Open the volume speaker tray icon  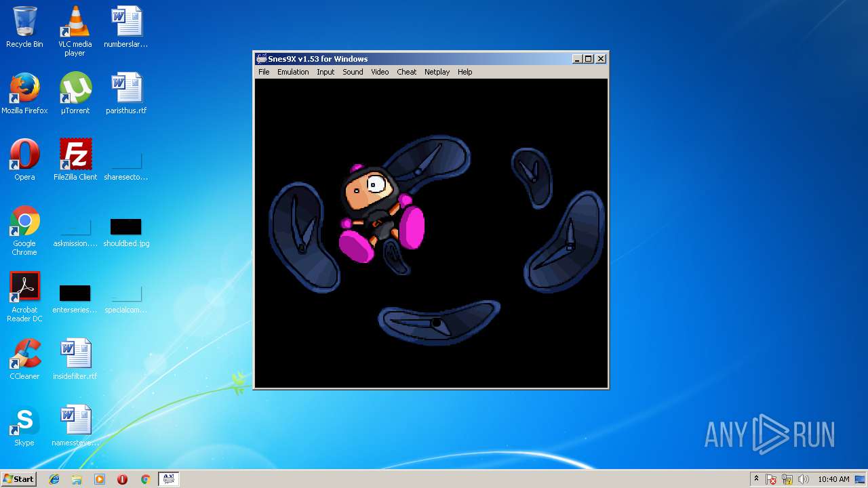click(804, 479)
